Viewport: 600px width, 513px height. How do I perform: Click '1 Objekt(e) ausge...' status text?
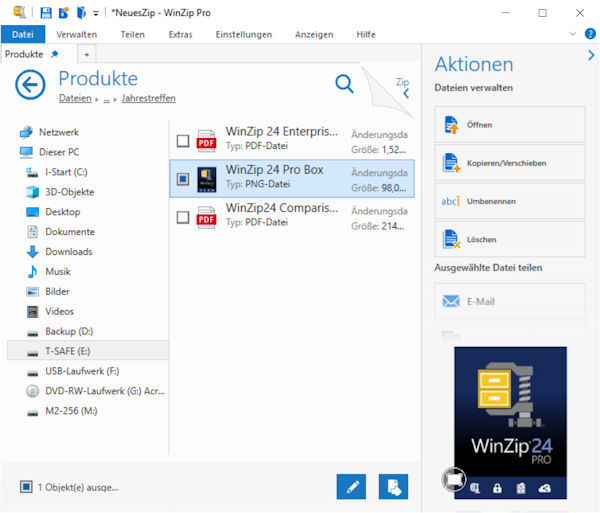tap(78, 487)
